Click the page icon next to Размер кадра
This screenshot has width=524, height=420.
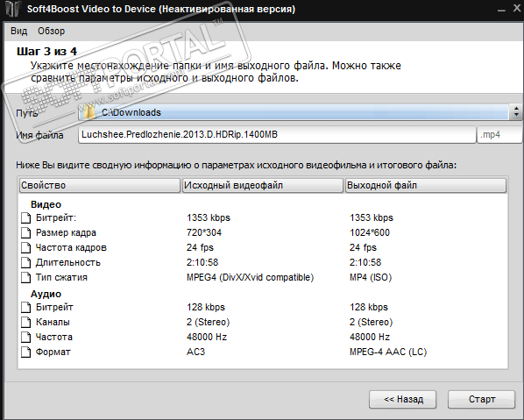tap(25, 232)
